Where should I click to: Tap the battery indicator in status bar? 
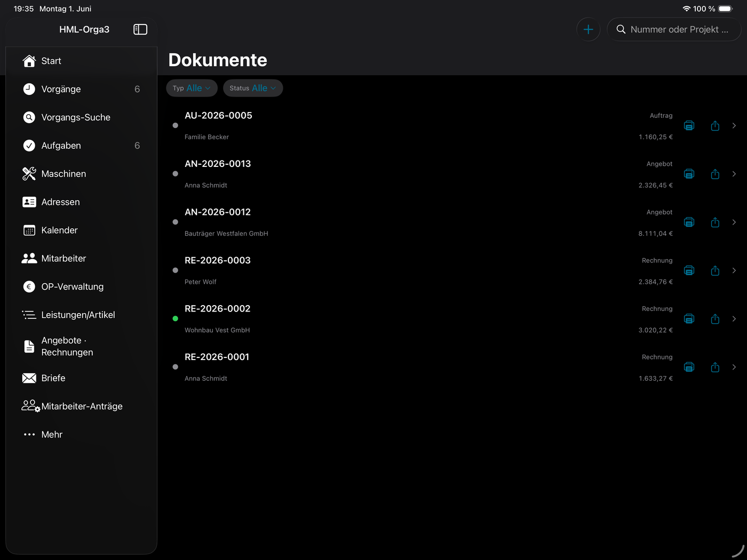pos(726,9)
